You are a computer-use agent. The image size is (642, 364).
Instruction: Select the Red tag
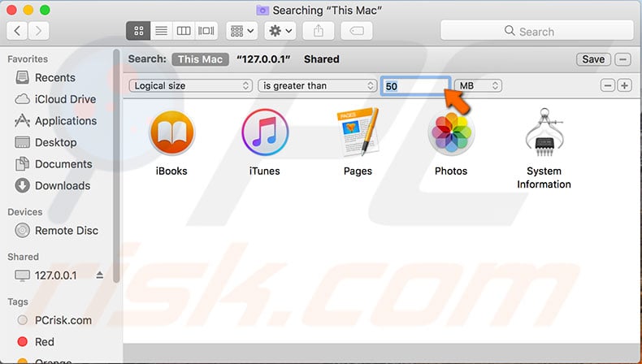(x=36, y=342)
